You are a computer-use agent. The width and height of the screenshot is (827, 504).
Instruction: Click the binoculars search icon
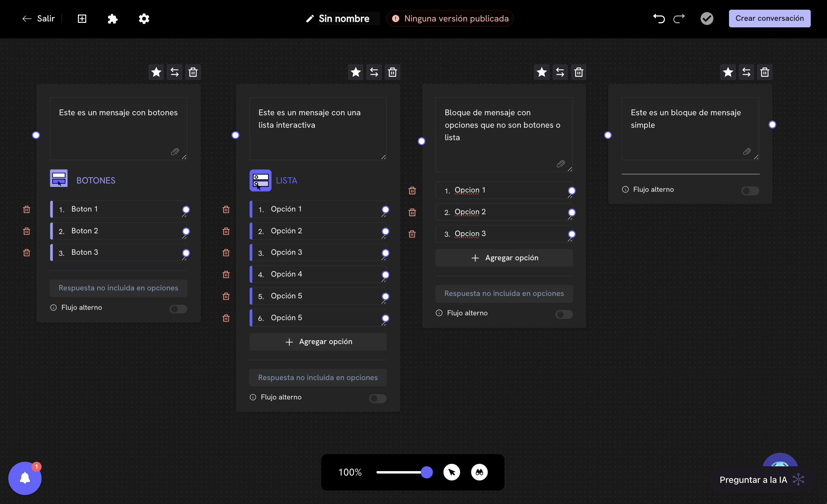pyautogui.click(x=479, y=472)
